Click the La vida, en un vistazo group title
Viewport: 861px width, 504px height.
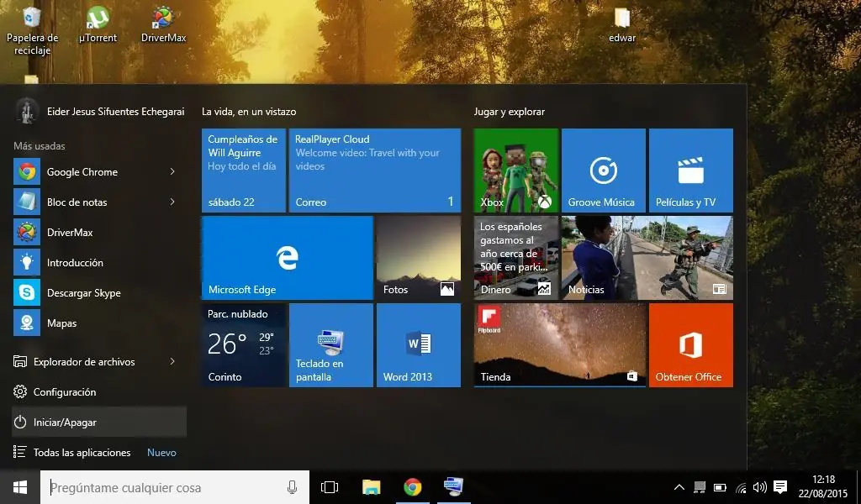click(249, 112)
